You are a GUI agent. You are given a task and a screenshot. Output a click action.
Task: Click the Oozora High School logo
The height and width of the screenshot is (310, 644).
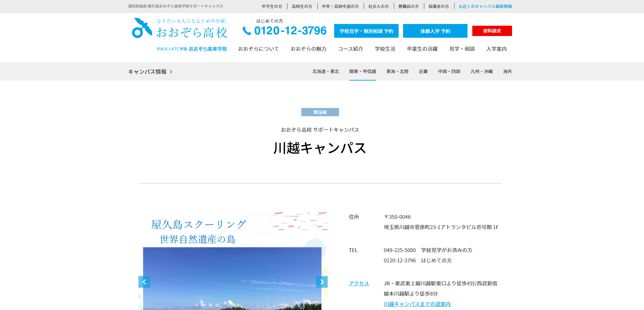[x=180, y=29]
